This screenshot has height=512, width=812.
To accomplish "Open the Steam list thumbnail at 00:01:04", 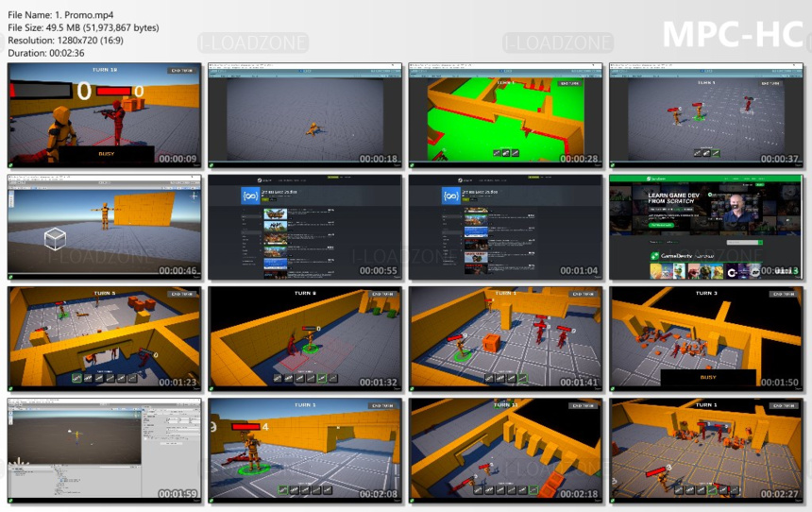I will (x=505, y=227).
